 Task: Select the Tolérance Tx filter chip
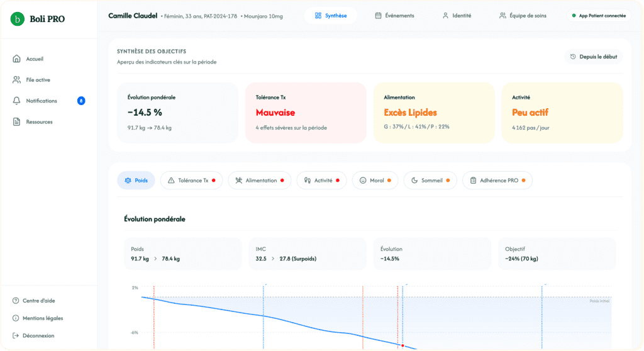192,181
